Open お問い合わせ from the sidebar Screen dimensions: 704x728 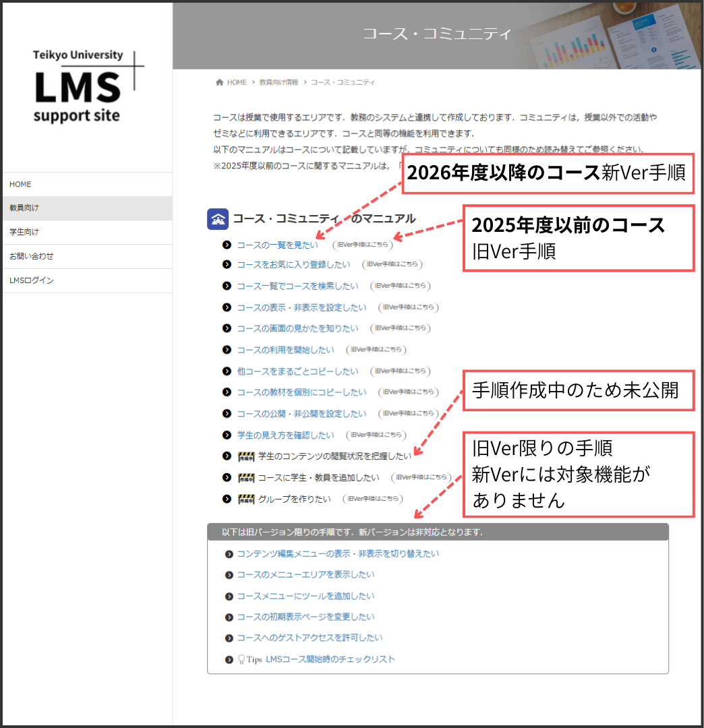(x=31, y=256)
